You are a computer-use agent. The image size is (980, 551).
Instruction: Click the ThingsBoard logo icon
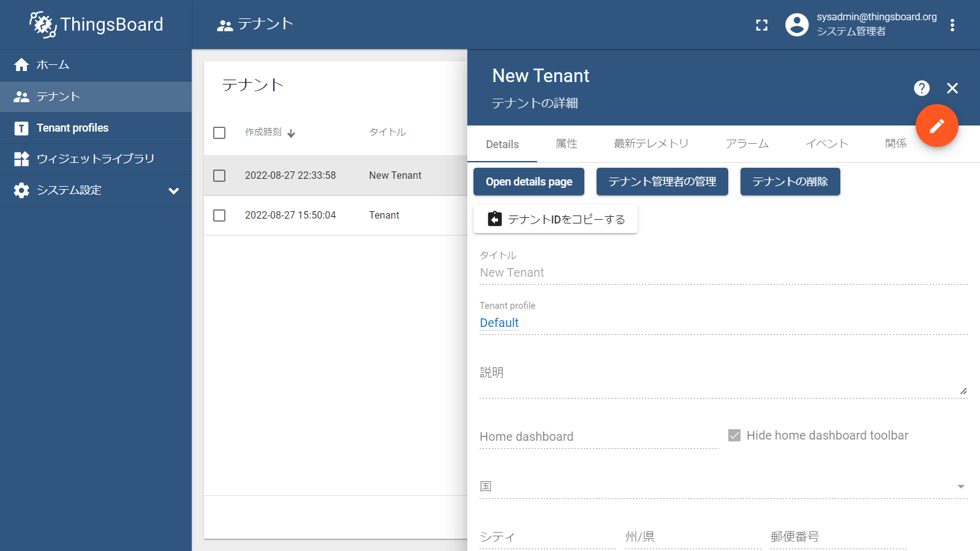[43, 24]
